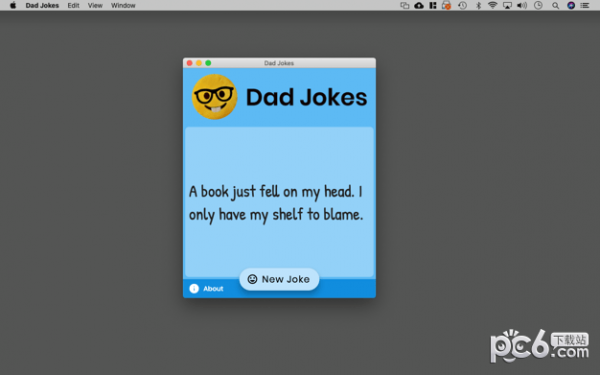Click the orange-badged lock menu bar icon

pyautogui.click(x=447, y=5)
